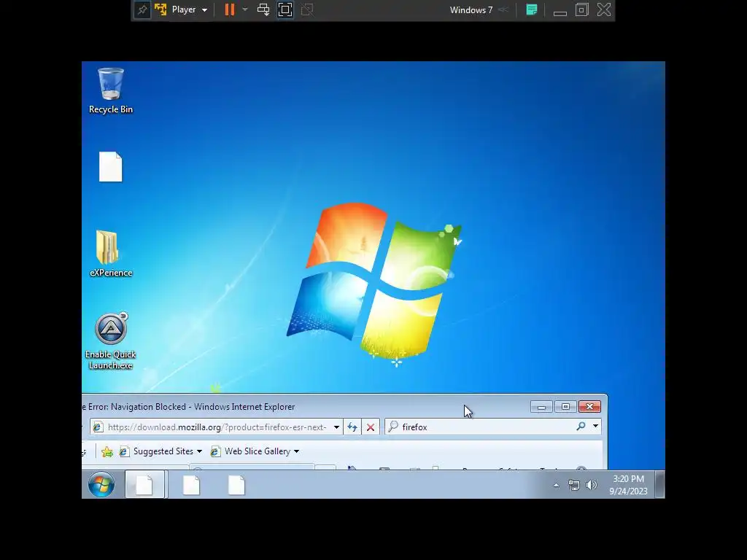Click the Refresh button in Internet Explorer
This screenshot has width=747, height=560.
click(352, 427)
